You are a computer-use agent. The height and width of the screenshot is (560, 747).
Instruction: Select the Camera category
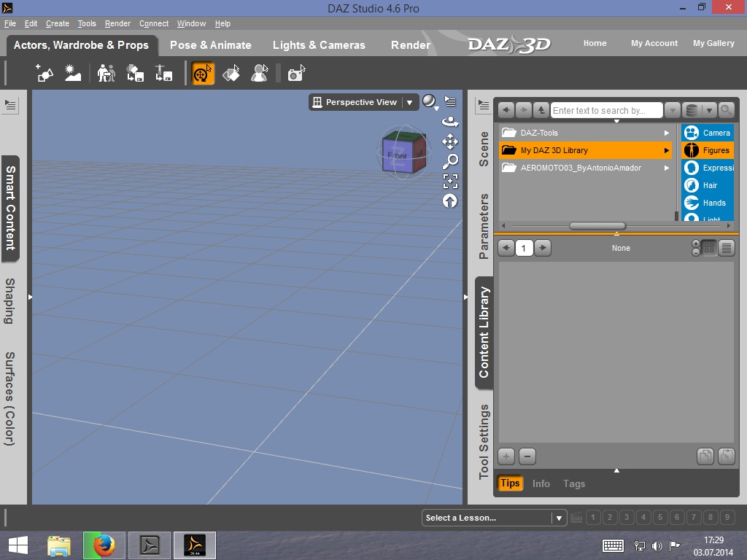point(708,133)
